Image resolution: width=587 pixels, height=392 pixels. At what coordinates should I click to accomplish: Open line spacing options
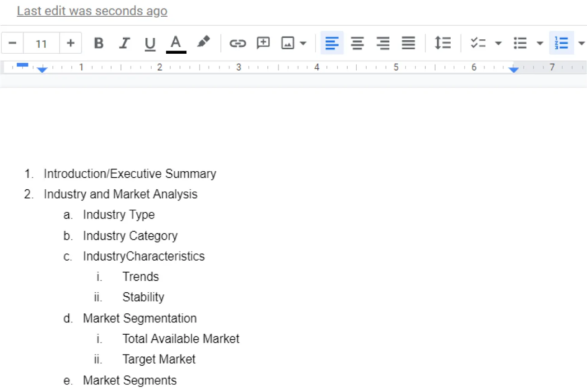point(443,43)
